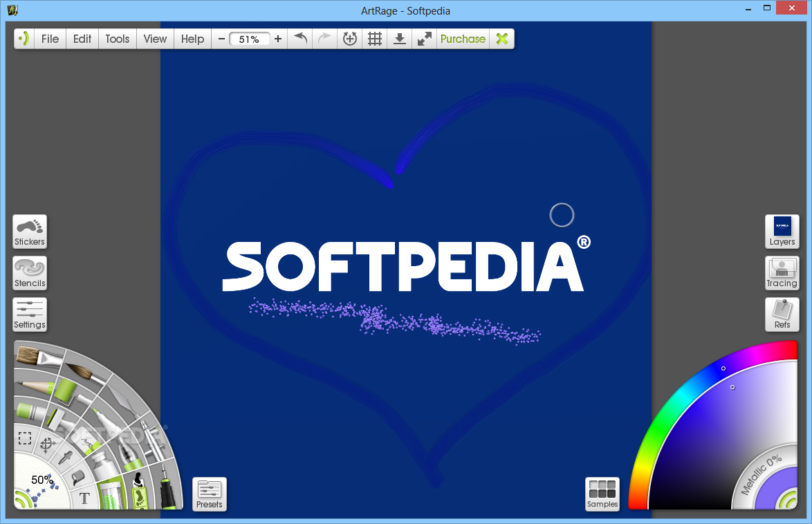Open the File menu

coord(50,39)
